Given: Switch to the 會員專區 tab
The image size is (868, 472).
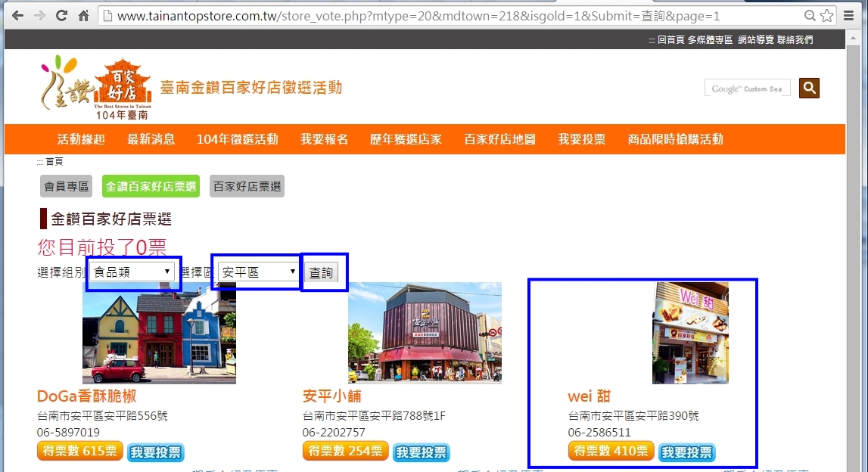Looking at the screenshot, I should point(67,186).
